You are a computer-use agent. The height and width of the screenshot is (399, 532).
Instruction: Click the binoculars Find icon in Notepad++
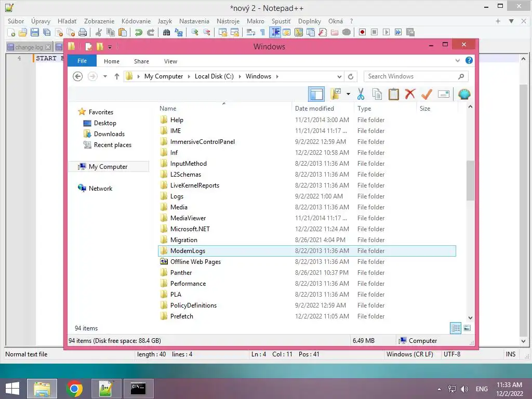[x=166, y=32]
